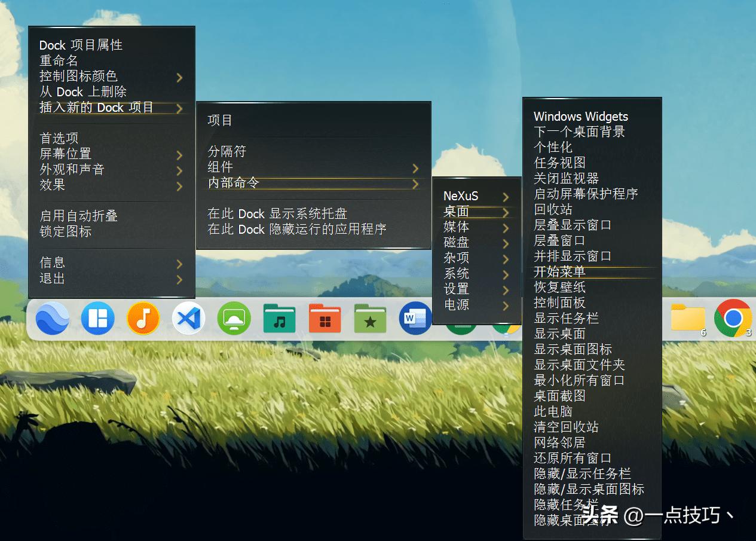The width and height of the screenshot is (756, 541).
Task: Open 控制图标颜色 color options
Action: (x=72, y=76)
